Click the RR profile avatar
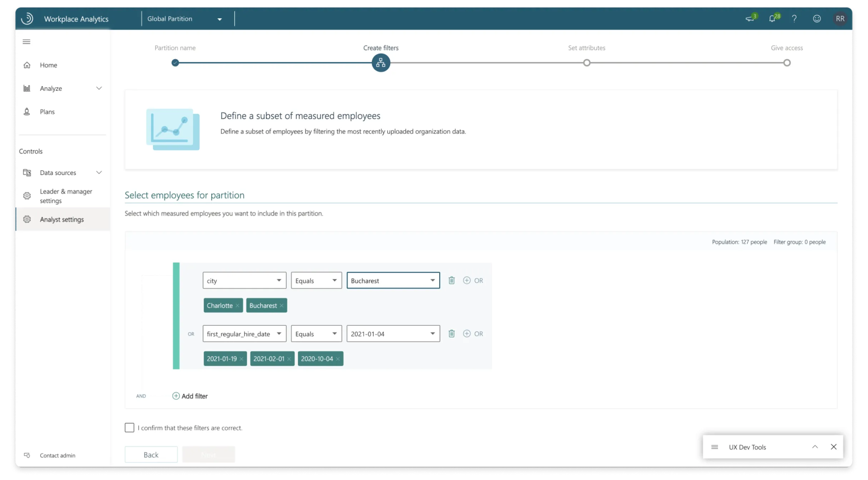Viewport: 868px width, 480px height. pos(840,19)
